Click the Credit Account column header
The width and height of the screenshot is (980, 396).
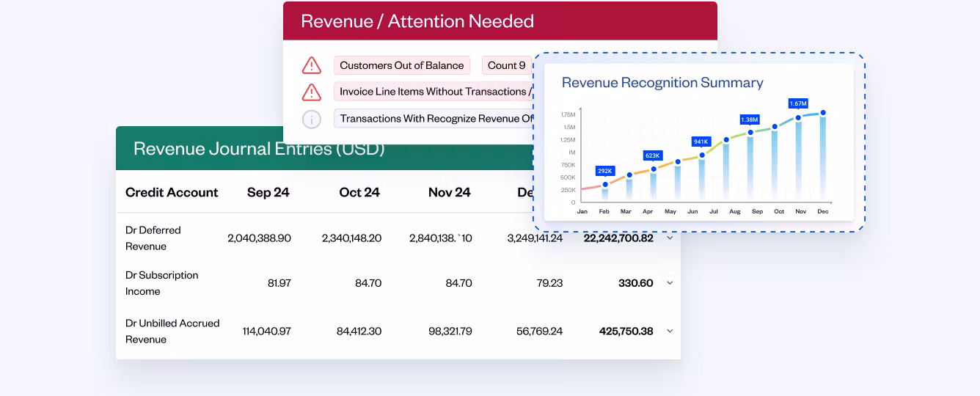[172, 193]
